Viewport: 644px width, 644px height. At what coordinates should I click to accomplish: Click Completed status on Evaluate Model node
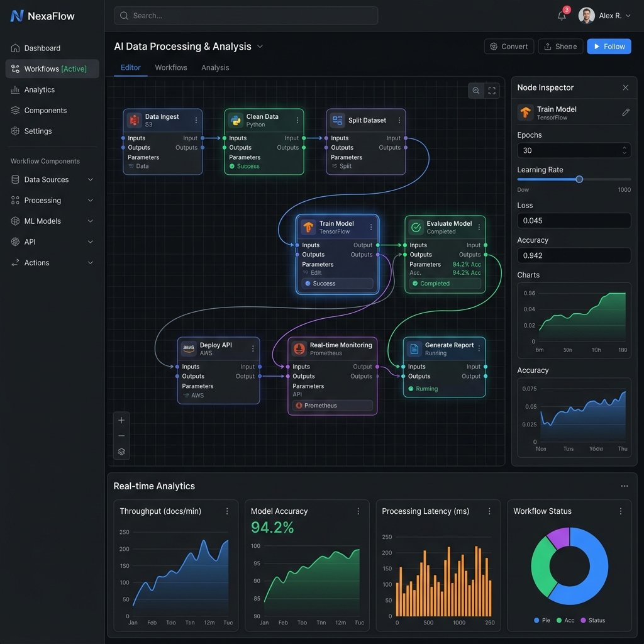point(445,284)
